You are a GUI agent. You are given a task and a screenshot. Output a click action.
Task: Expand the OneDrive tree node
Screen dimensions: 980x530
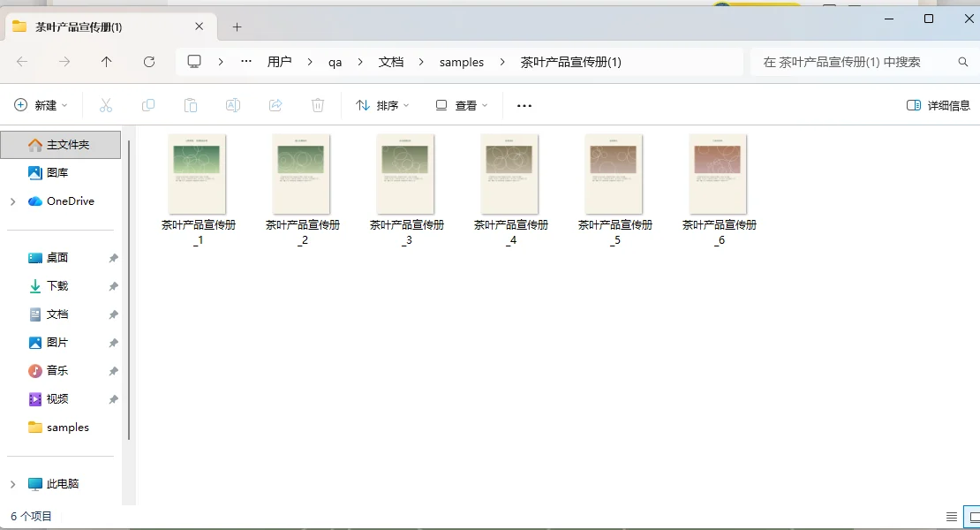click(12, 201)
